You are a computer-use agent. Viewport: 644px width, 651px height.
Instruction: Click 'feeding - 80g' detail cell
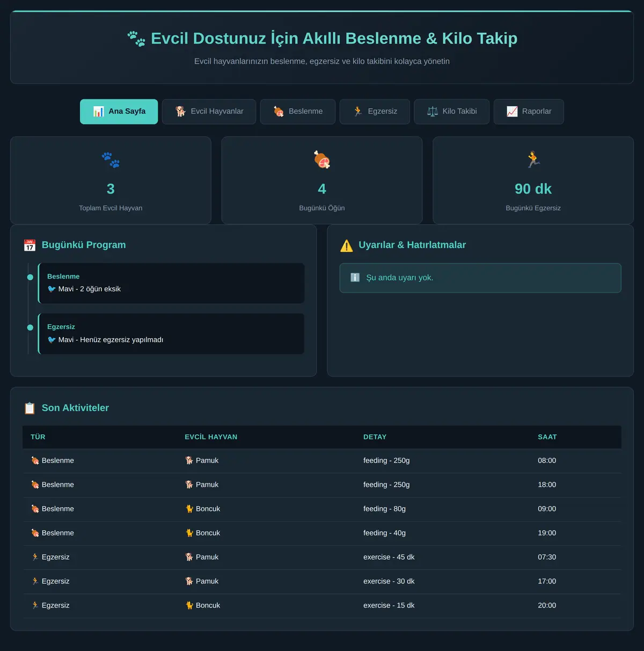(x=384, y=509)
